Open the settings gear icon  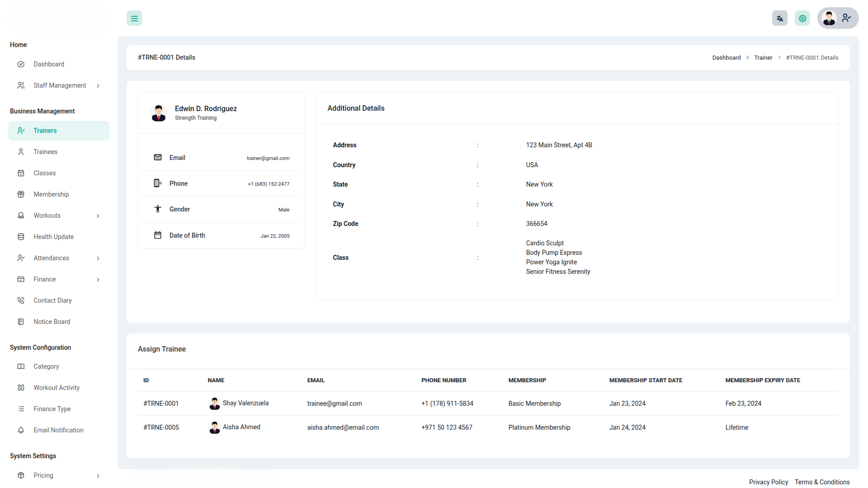[x=802, y=19]
